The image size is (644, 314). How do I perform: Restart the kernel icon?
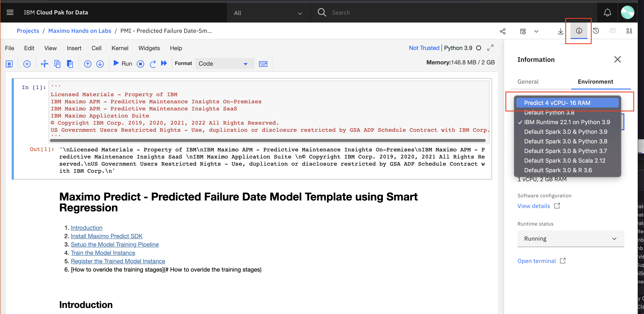pos(152,64)
